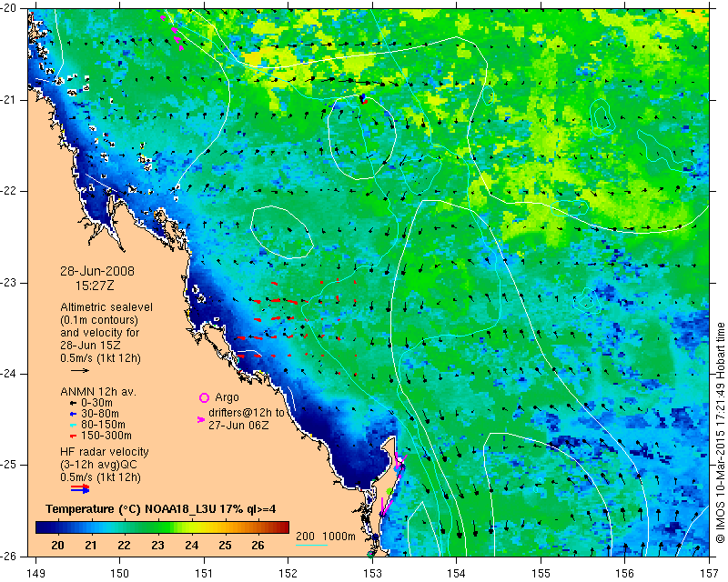This screenshot has width=728, height=582.
Task: Click the longitude axis label 155
Action: click(541, 573)
